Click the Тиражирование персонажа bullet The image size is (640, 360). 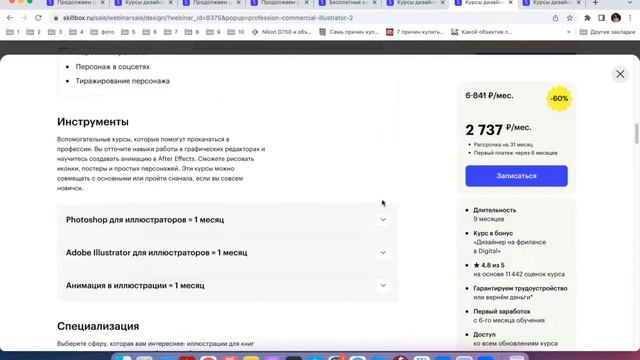[122, 81]
